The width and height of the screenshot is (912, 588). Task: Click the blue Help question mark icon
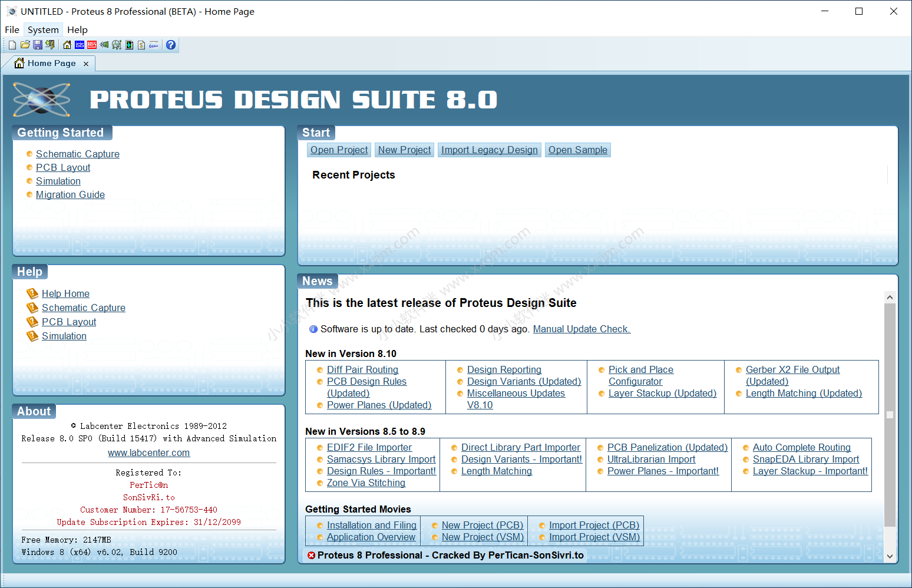171,45
